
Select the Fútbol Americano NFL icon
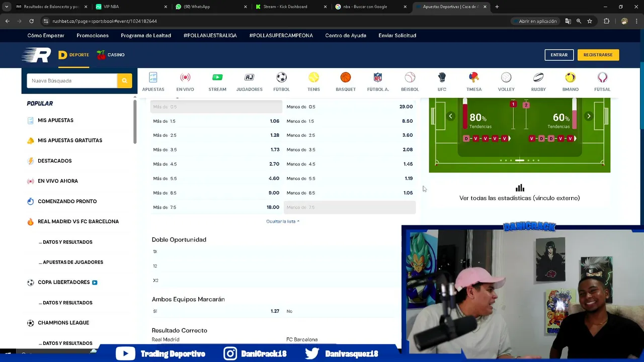(378, 77)
